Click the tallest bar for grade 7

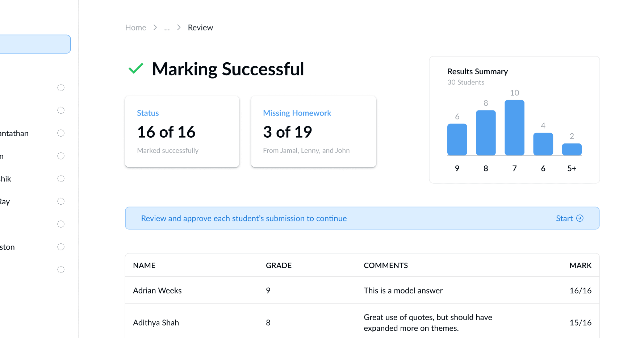coord(514,128)
